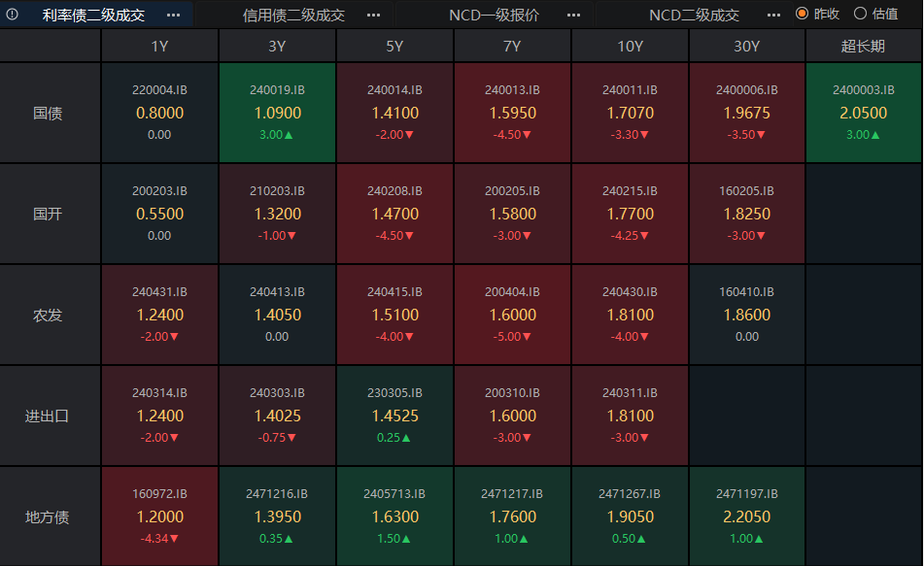Open bond cell 230305.IB
This screenshot has width=924, height=566.
[394, 416]
